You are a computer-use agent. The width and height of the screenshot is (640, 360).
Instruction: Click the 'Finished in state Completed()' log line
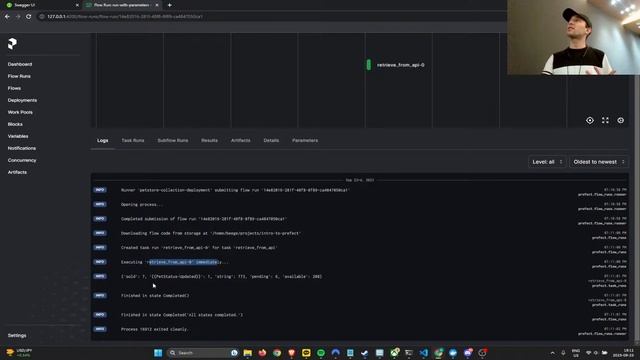pos(155,296)
